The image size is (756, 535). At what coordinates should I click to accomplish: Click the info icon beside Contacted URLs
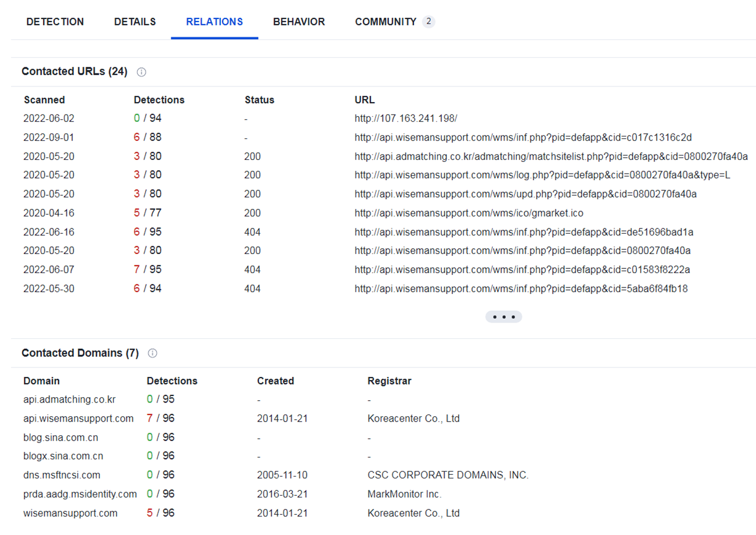[141, 72]
